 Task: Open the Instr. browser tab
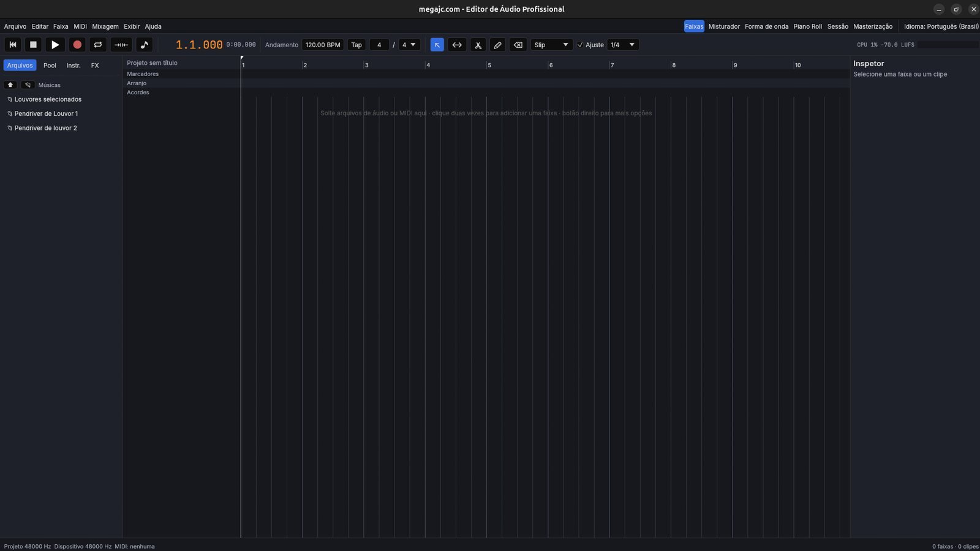[73, 65]
